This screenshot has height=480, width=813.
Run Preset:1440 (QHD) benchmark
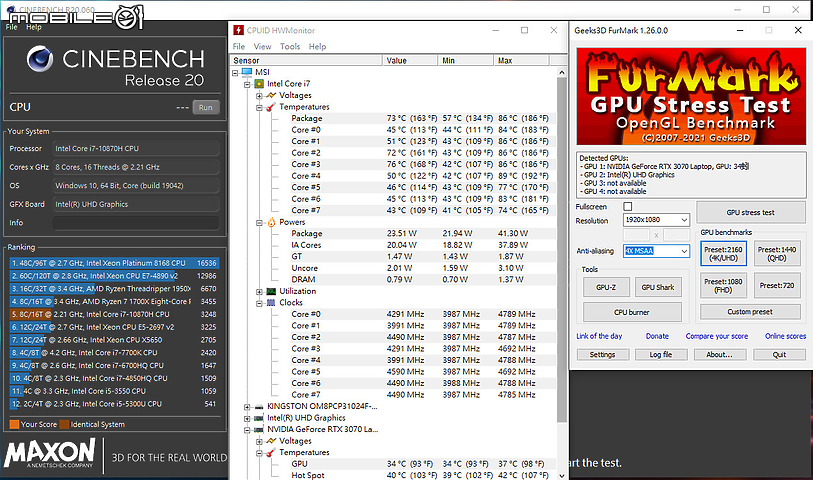click(776, 253)
